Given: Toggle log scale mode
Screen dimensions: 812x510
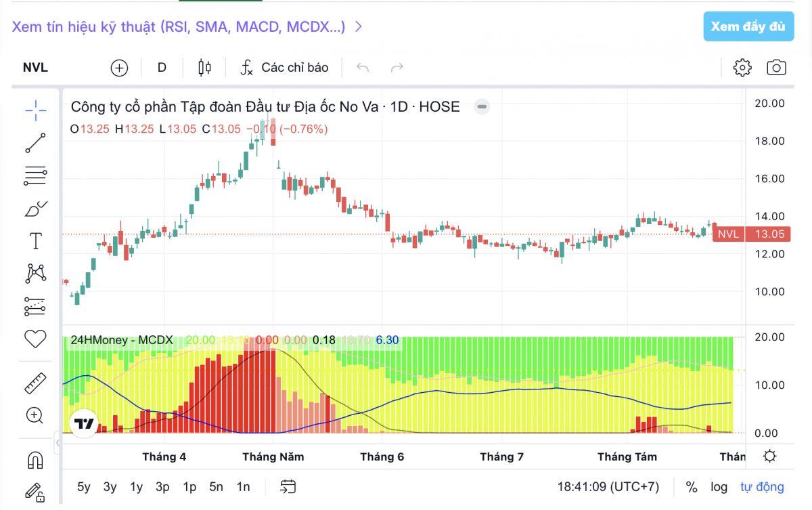Looking at the screenshot, I should (719, 486).
